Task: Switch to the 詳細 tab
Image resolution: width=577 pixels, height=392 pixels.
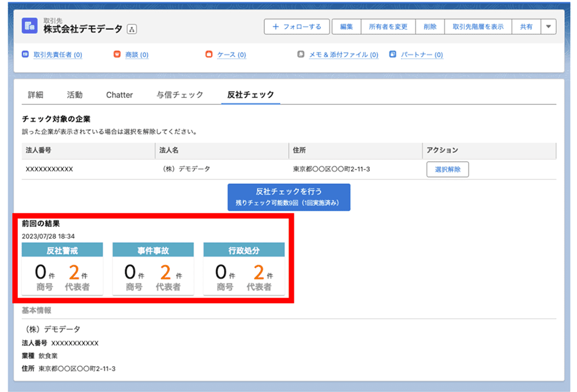Action: click(x=36, y=95)
